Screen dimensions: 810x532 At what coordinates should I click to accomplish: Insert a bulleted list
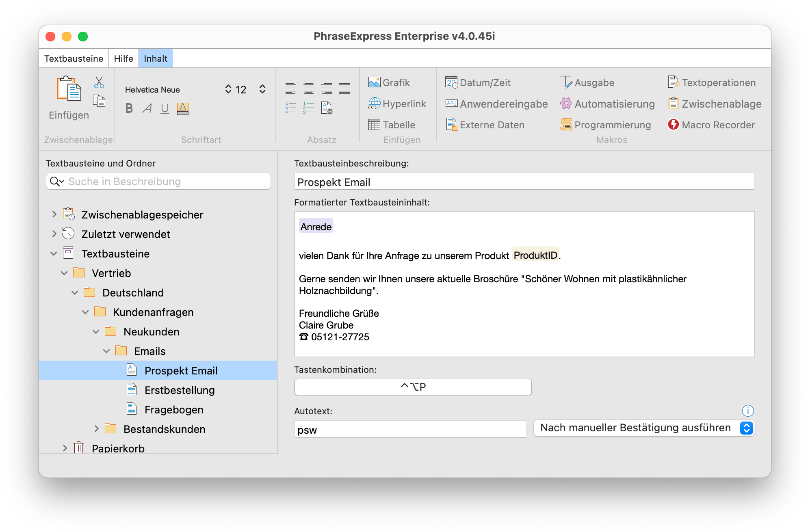291,108
